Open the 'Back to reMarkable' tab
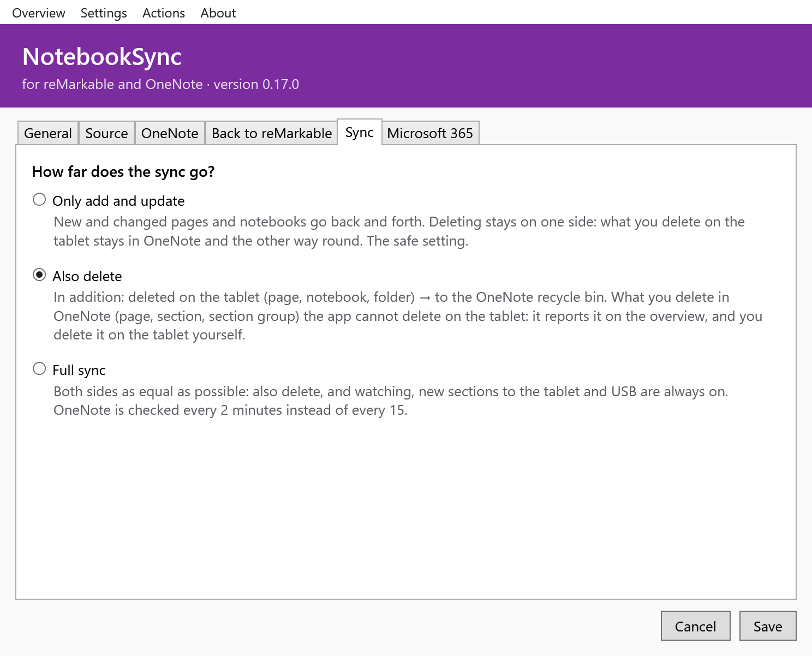Viewport: 812px width, 656px height. tap(272, 133)
